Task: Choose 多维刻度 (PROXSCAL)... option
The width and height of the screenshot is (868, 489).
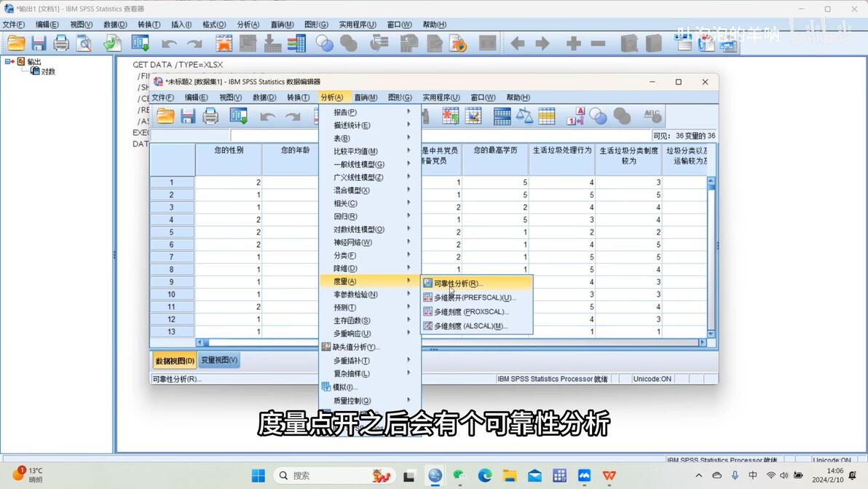Action: (477, 312)
